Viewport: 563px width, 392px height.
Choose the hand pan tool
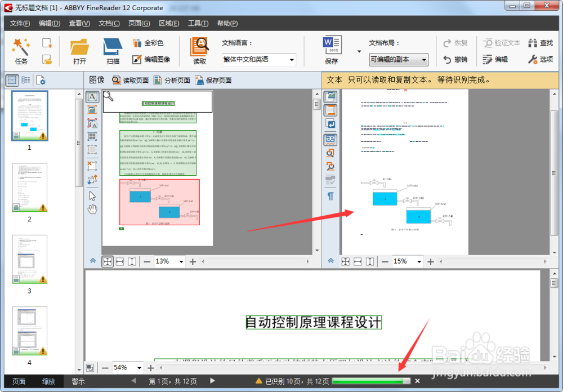[x=92, y=209]
